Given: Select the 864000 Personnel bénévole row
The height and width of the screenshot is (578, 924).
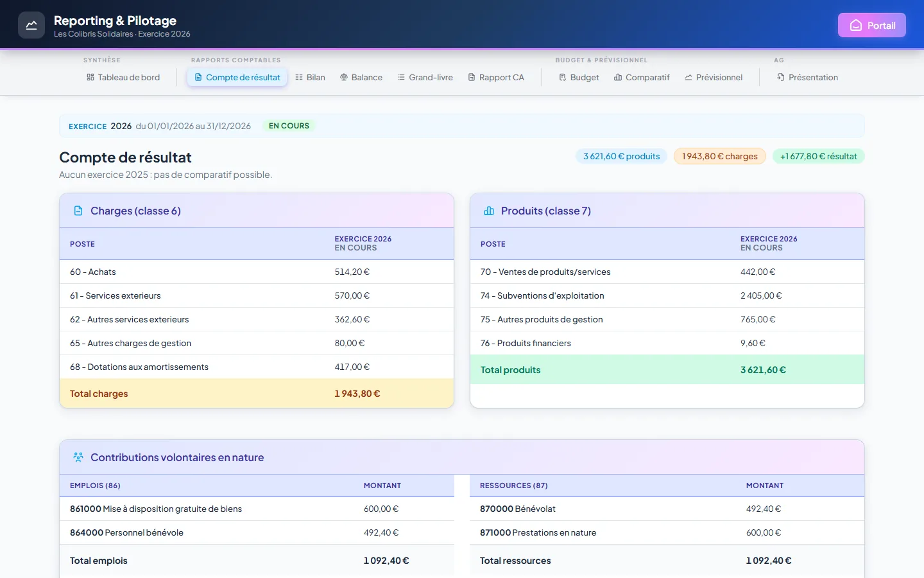Looking at the screenshot, I should (257, 532).
